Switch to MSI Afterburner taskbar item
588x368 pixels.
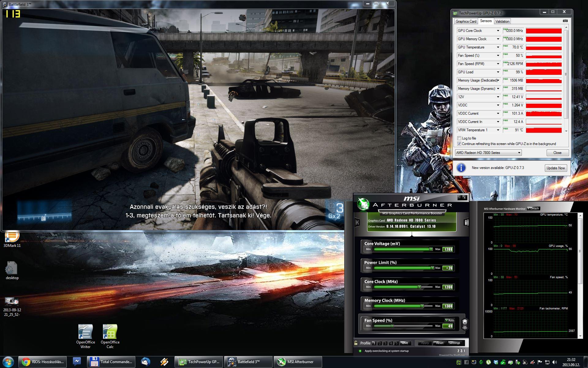(x=298, y=362)
